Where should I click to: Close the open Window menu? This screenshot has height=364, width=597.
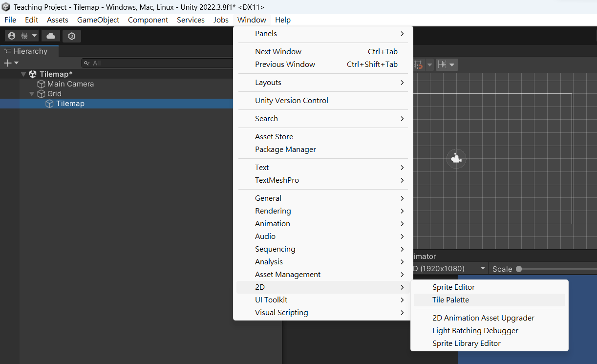click(x=252, y=20)
